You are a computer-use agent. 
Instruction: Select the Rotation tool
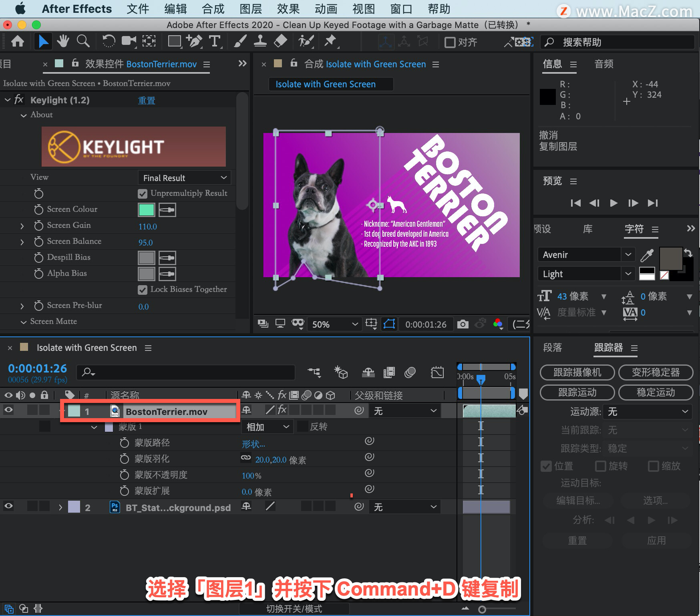[109, 41]
